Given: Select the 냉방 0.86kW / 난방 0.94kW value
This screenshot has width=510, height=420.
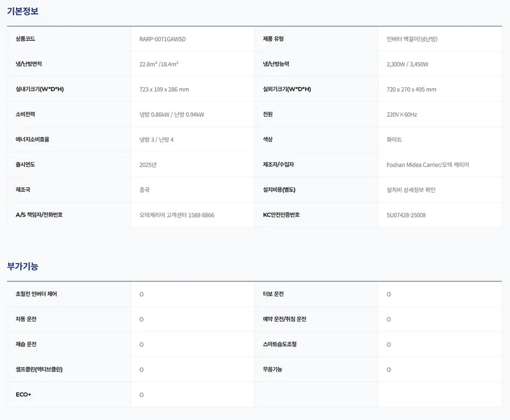Looking at the screenshot, I should pos(172,114).
